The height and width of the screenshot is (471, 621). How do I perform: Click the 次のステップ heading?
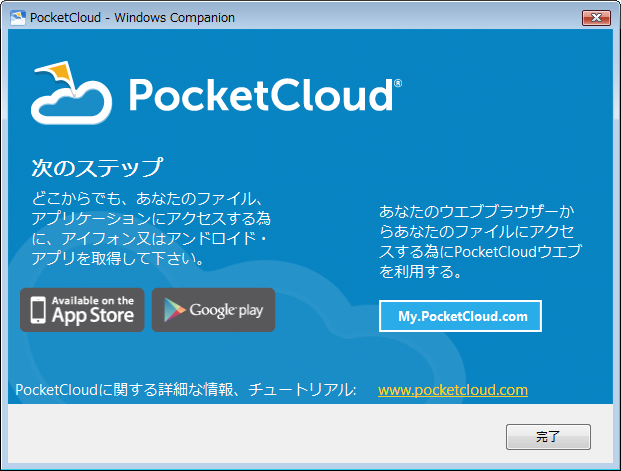[x=97, y=168]
